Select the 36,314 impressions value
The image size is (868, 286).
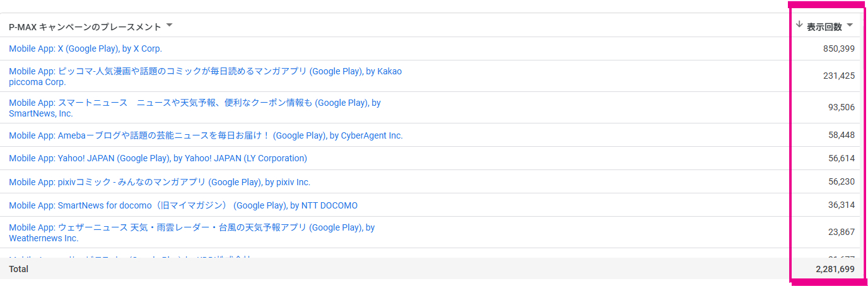tap(842, 205)
